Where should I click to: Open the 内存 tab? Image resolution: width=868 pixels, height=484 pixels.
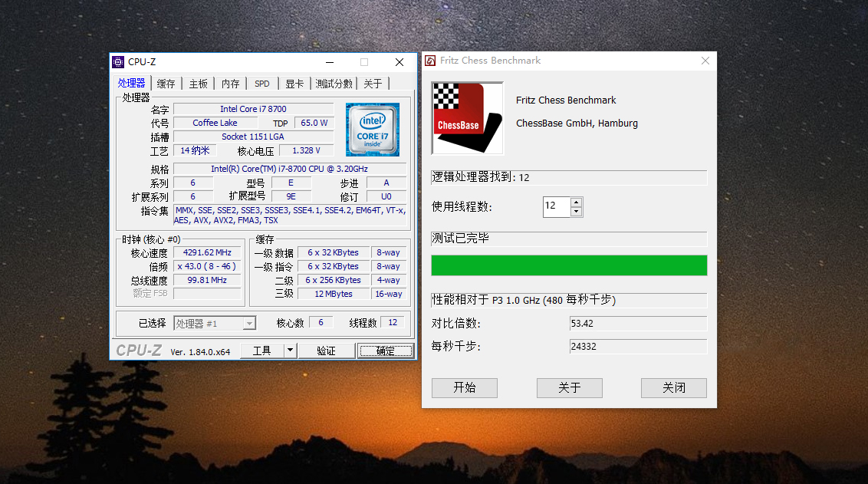click(x=230, y=84)
